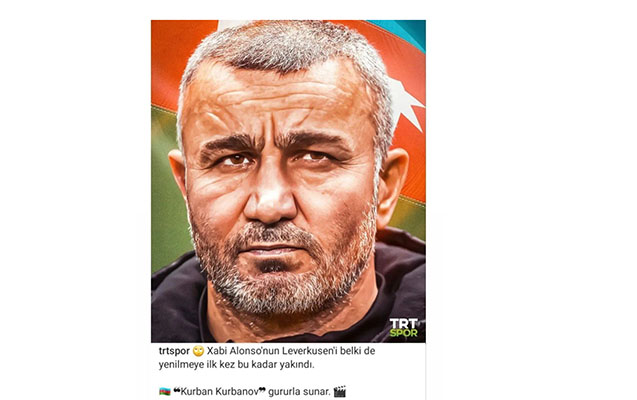Open the trtspor profile username
The height and width of the screenshot is (400, 637).
point(174,351)
